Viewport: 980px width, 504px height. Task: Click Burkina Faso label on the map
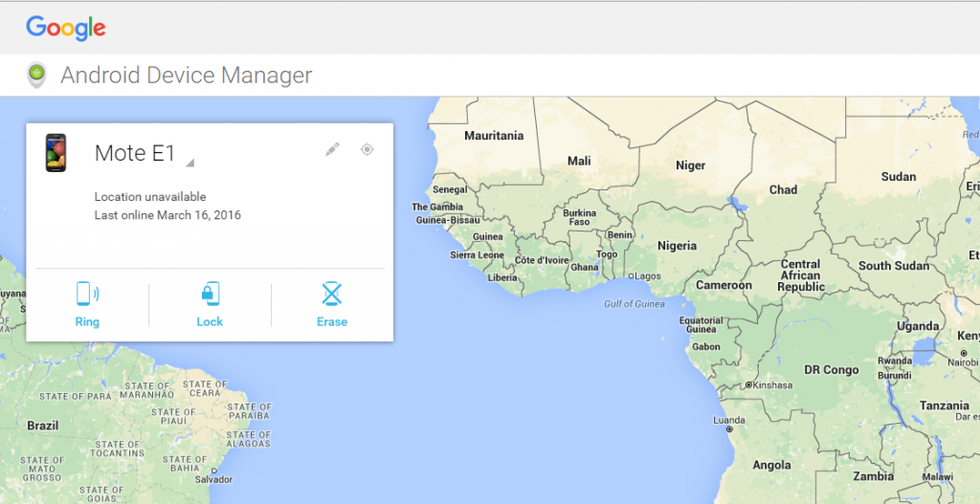coord(579,217)
